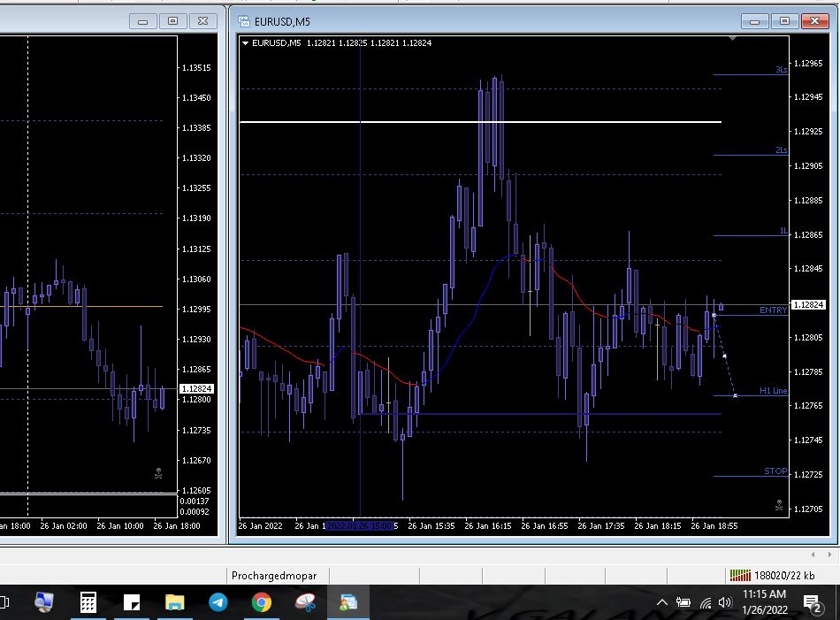Open the volume control in system tray
This screenshot has width=840, height=620.
tap(725, 603)
